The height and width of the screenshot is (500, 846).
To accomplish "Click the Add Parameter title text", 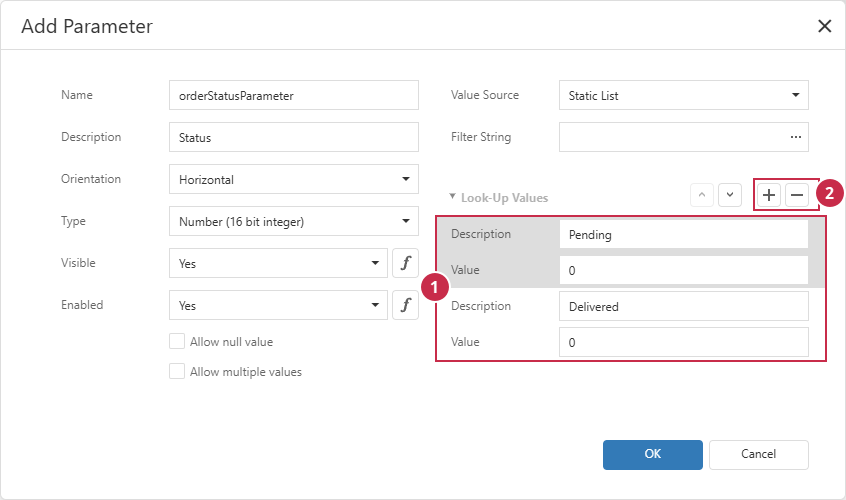I will tap(87, 26).
